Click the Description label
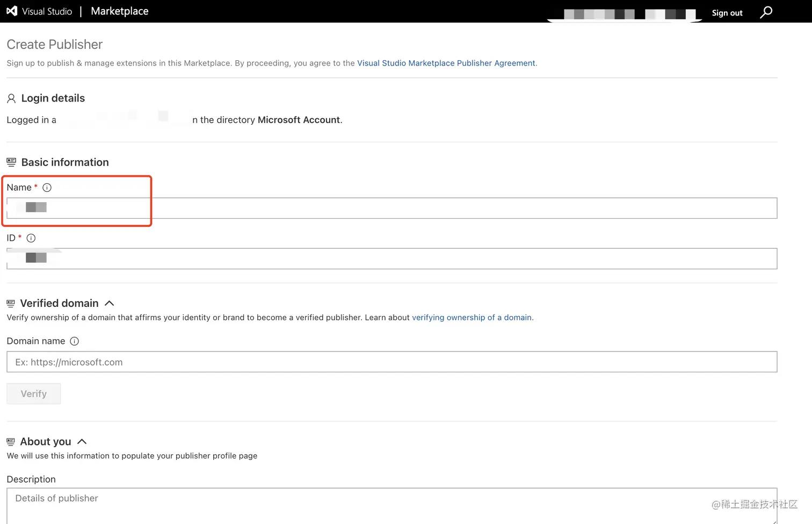The height and width of the screenshot is (524, 812). [x=31, y=479]
